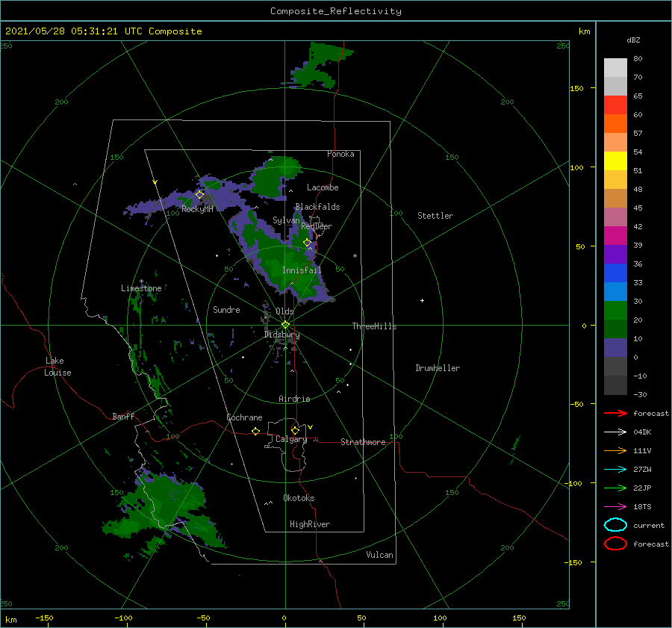
Task: Click the Okotoks town label
Action: pyautogui.click(x=299, y=498)
